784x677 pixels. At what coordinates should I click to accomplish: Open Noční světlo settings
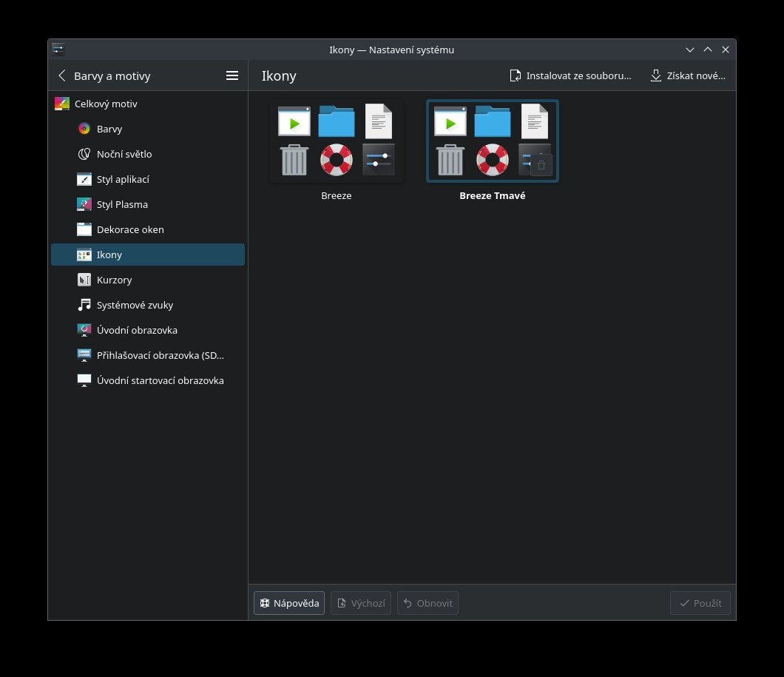pos(148,154)
